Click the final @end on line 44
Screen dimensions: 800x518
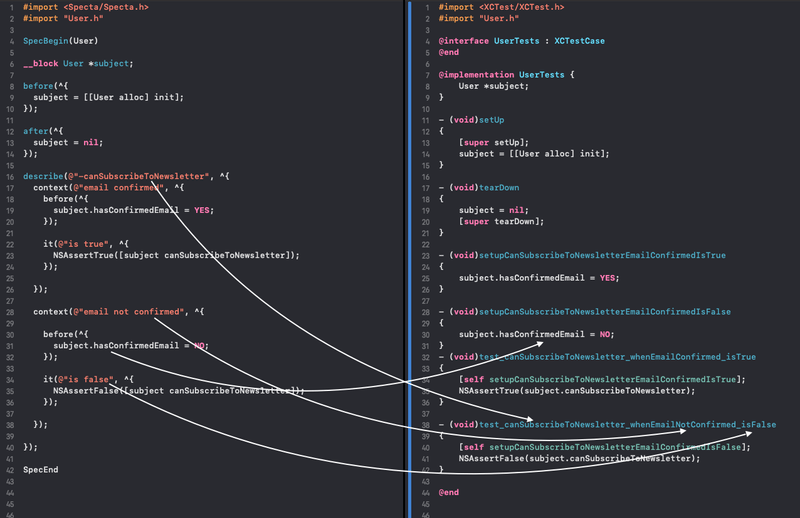tap(448, 492)
